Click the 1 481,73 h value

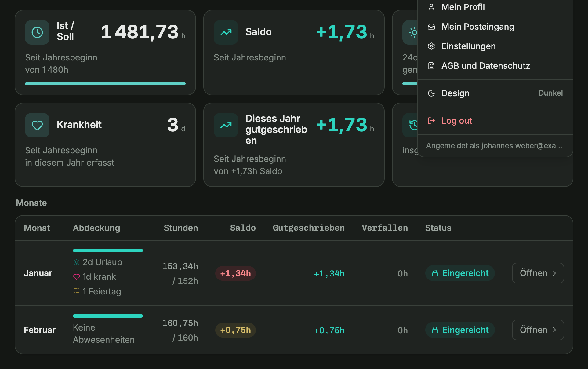tap(143, 32)
